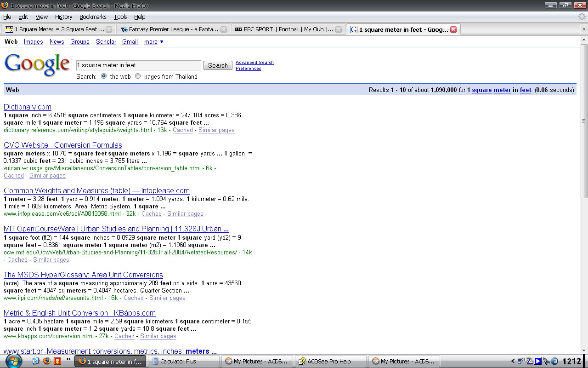Click the first blue quick launch icon
This screenshot has width=588, height=368.
(36, 361)
